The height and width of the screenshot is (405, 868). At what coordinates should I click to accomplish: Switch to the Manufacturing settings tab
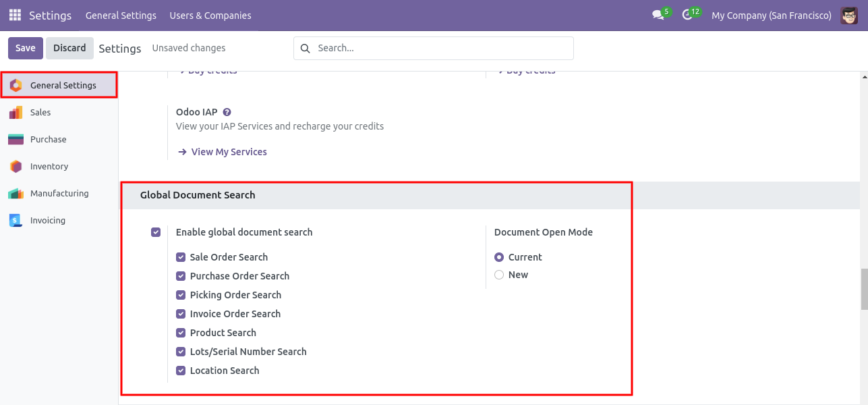click(x=59, y=194)
